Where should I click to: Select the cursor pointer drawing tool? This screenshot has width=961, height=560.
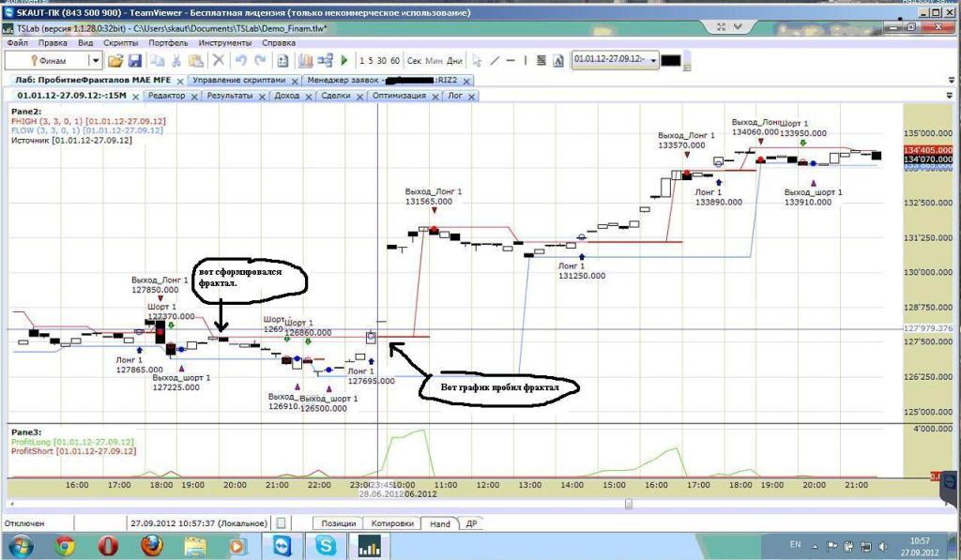coord(477,60)
